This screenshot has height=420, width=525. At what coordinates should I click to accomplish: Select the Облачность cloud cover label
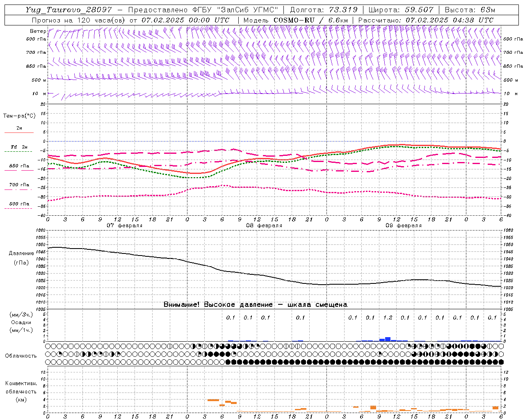(x=21, y=356)
